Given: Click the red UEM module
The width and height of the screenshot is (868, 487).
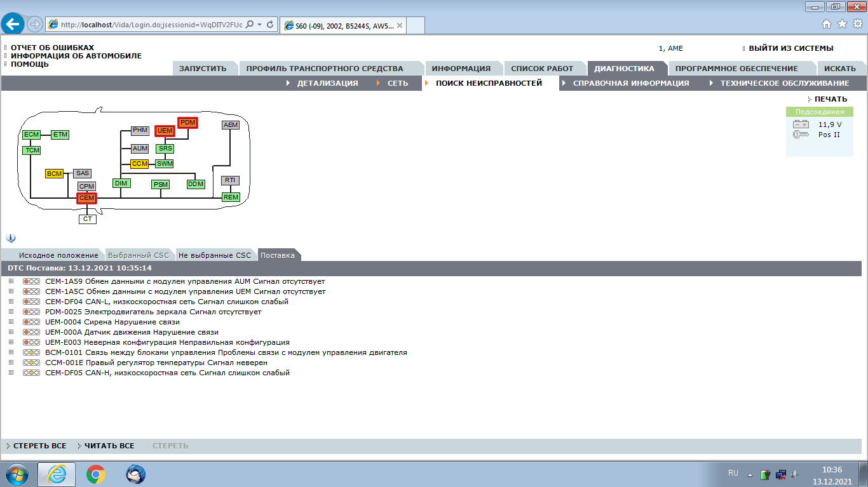Looking at the screenshot, I should tap(165, 131).
